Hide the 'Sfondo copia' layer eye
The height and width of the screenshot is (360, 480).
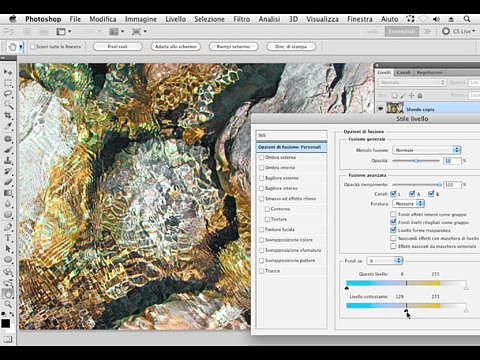[x=381, y=108]
